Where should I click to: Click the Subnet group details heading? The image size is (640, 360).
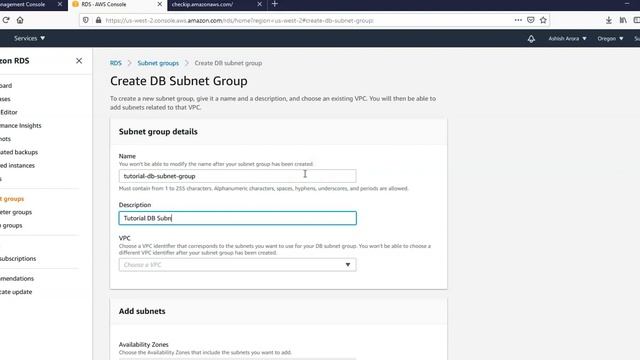(158, 132)
